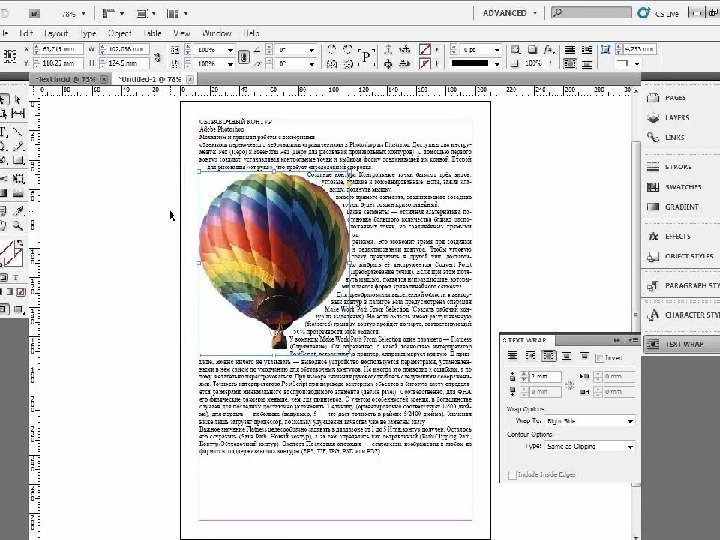720x540 pixels.
Task: Collapse the Text Wrap panel double arrow
Action: (x=617, y=340)
